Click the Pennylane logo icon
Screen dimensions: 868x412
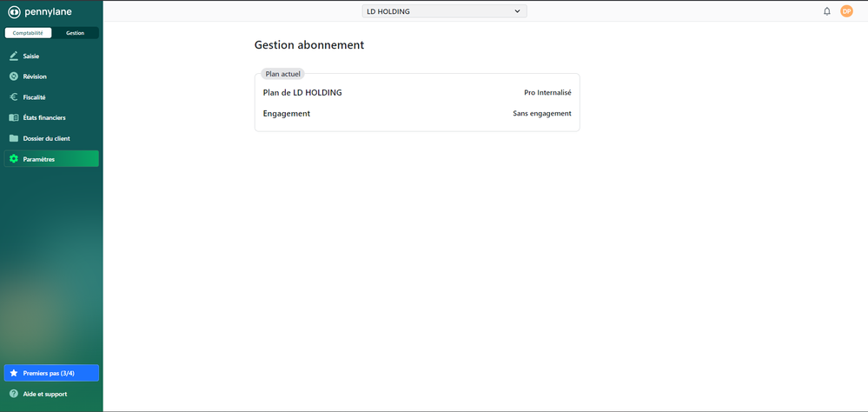pos(14,12)
